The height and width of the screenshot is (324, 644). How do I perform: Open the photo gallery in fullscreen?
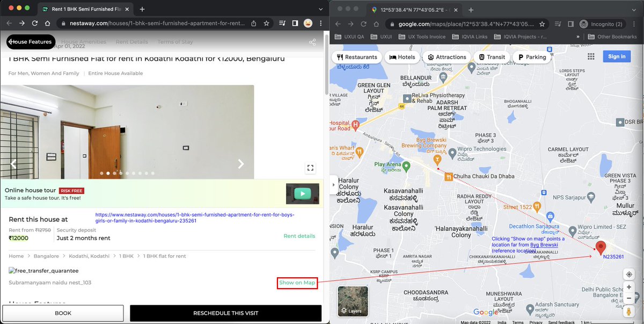click(310, 168)
